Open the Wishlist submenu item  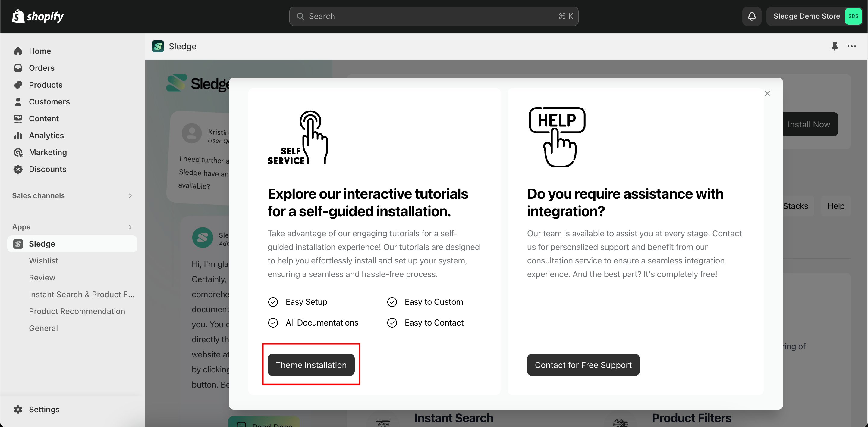tap(43, 261)
